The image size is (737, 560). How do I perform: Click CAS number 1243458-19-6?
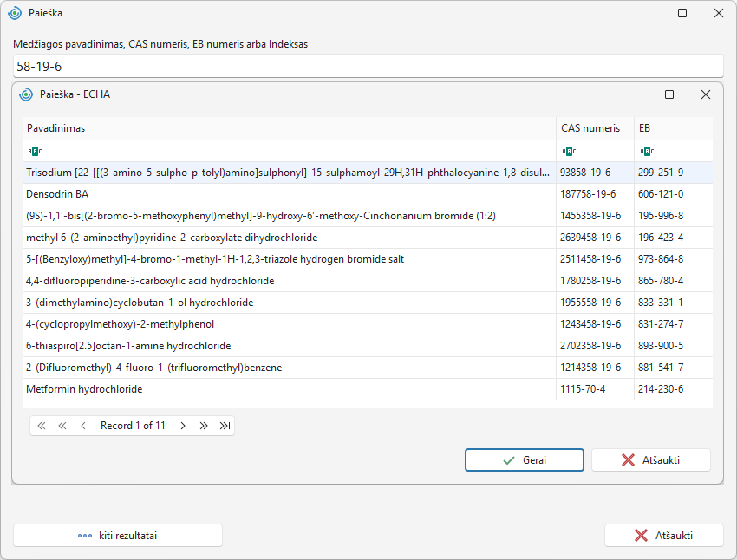pyautogui.click(x=590, y=324)
